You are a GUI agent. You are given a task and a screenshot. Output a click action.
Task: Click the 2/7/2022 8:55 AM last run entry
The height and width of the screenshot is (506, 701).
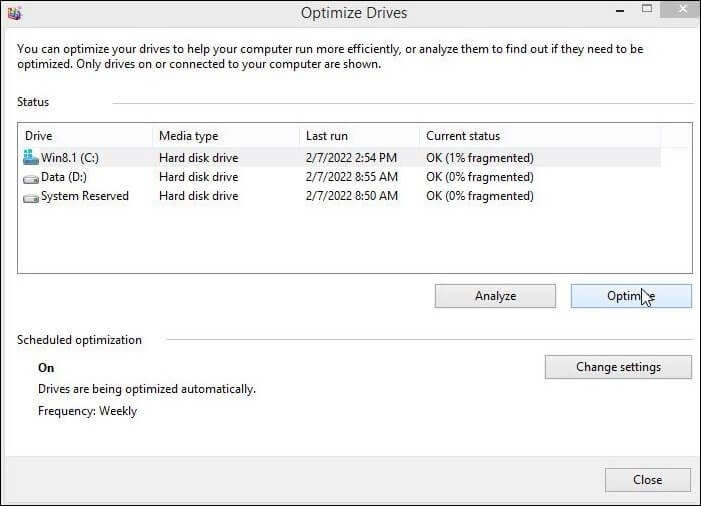351,177
